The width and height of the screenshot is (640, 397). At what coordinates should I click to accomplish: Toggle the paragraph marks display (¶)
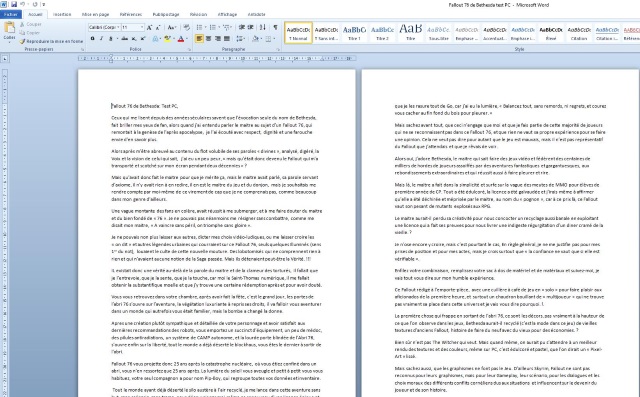pos(276,27)
